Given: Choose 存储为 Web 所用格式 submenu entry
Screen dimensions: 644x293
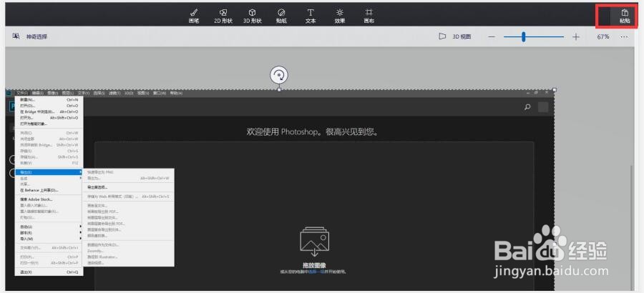Looking at the screenshot, I should pyautogui.click(x=129, y=197).
